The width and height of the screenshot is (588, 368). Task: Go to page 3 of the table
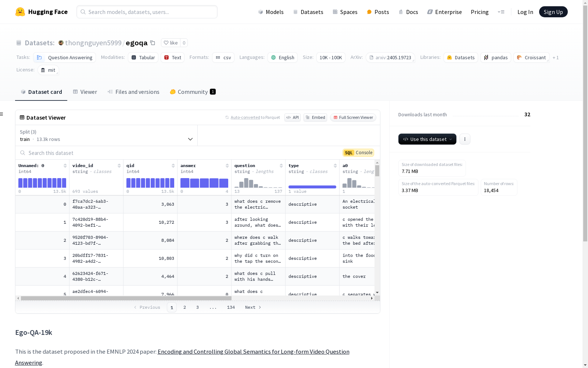tap(197, 307)
